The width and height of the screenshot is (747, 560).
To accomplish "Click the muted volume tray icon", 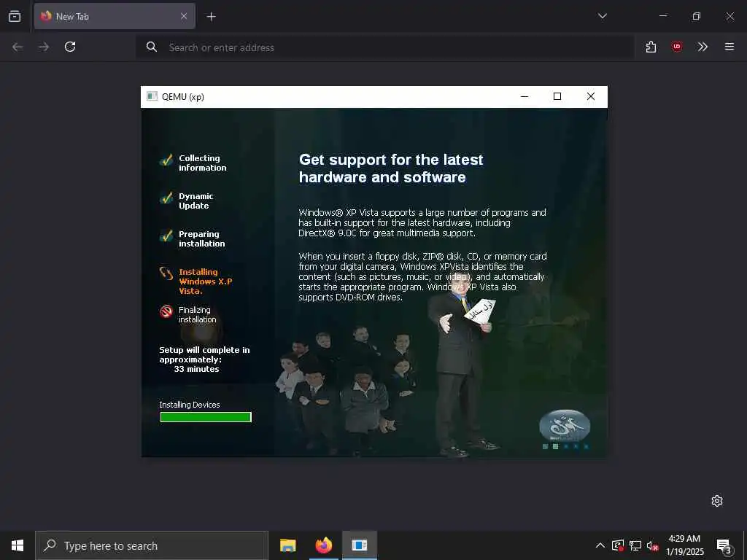I will pos(653,545).
